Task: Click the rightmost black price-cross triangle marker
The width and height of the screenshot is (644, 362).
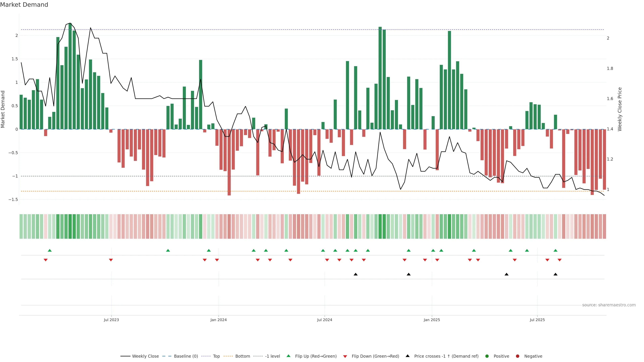Action: 555,274
